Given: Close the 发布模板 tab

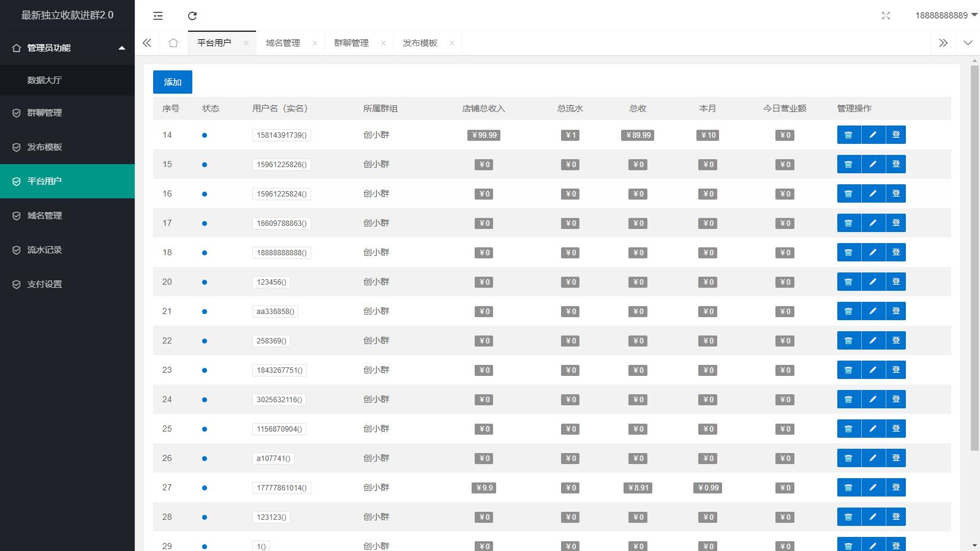Looking at the screenshot, I should 452,43.
